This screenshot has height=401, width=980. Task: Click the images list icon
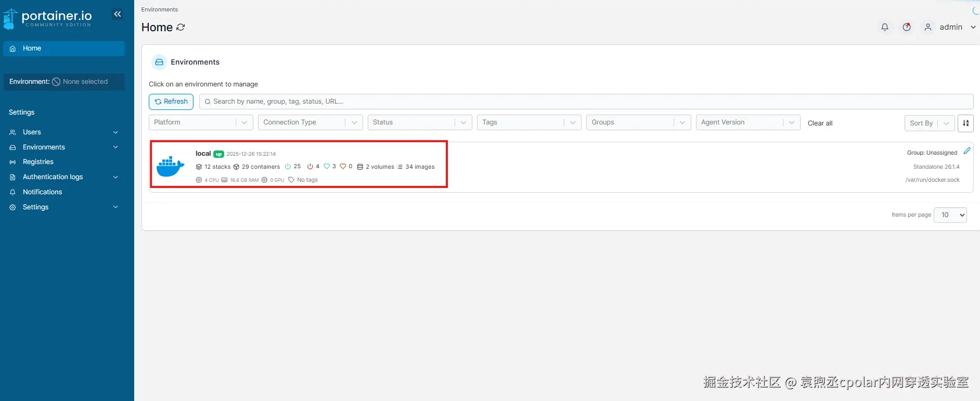(x=400, y=167)
